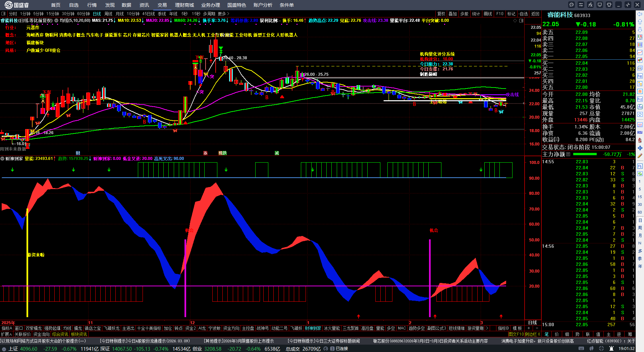This screenshot has width=644, height=352.
Task: Select the 年 yearly period in right sidebar
Action: (x=640, y=266)
